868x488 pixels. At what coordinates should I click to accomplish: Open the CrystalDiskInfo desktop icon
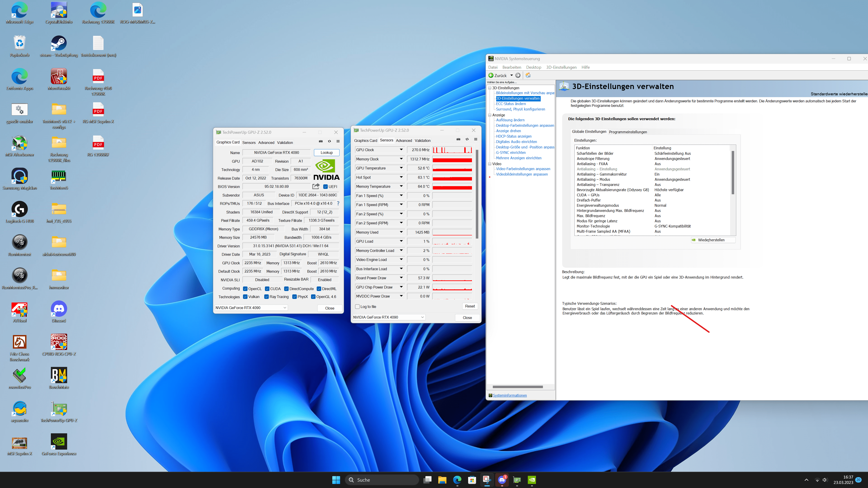coord(59,13)
